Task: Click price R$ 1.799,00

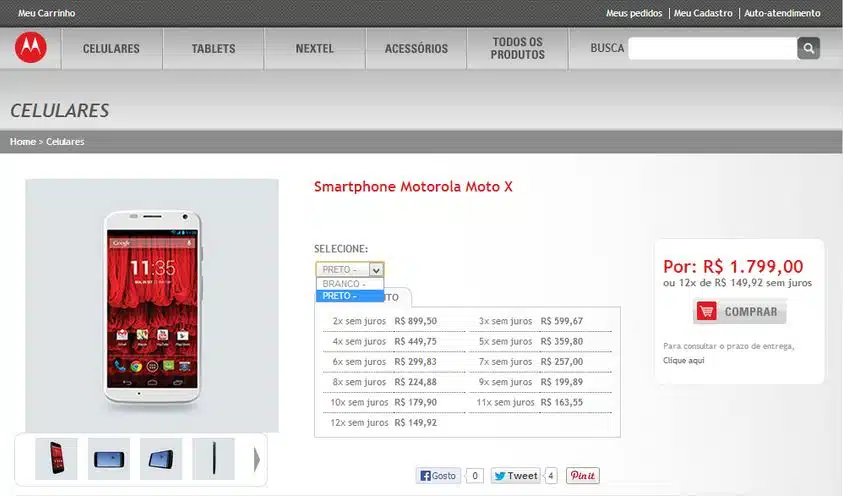Action: 753,267
